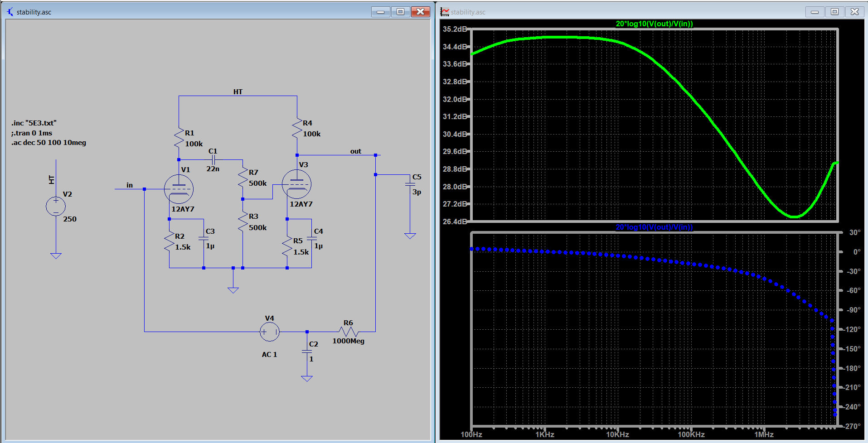Click ground symbol below C2 capacitor

pos(307,379)
